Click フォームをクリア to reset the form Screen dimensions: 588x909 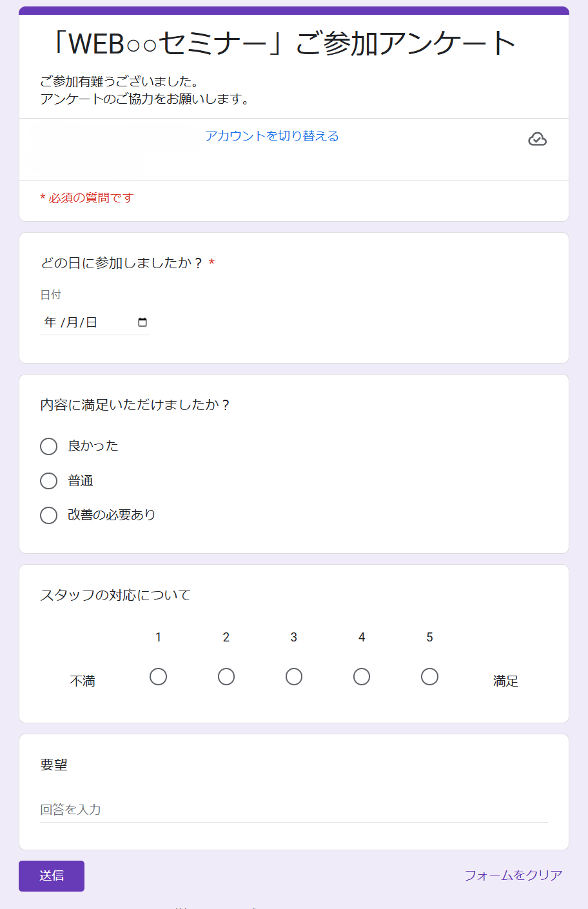[514, 875]
